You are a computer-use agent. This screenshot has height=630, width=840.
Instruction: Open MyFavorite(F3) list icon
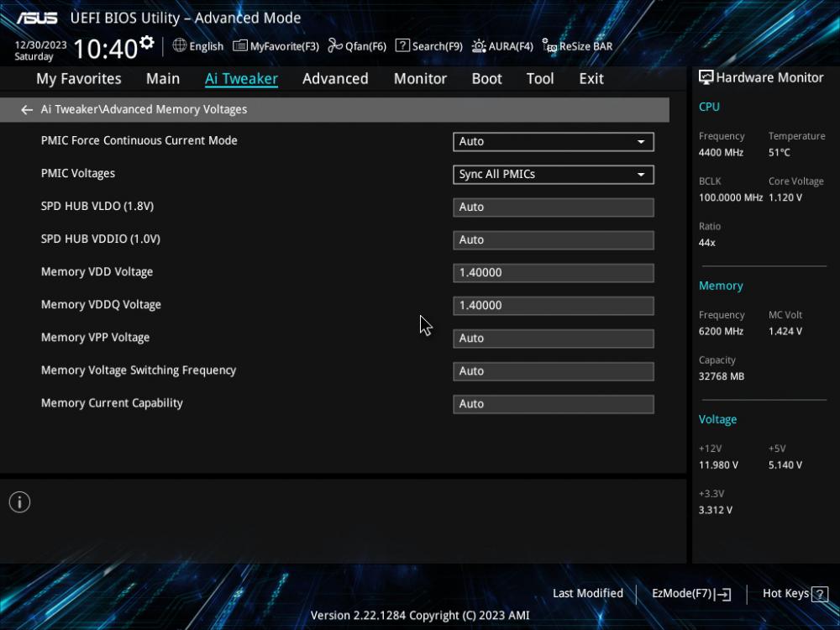click(240, 46)
